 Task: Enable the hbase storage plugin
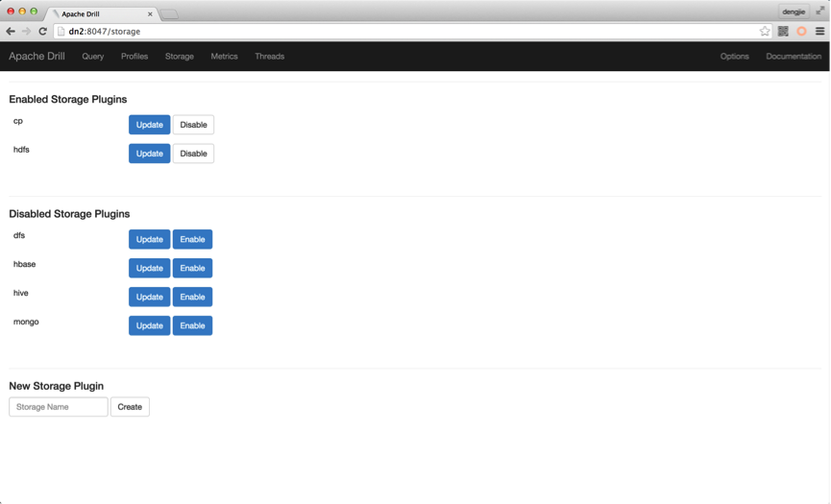tap(192, 268)
